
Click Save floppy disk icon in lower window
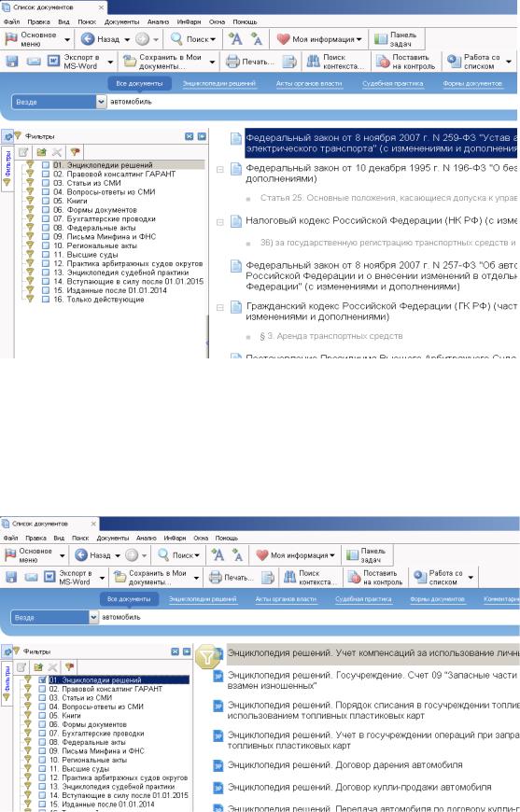point(11,577)
